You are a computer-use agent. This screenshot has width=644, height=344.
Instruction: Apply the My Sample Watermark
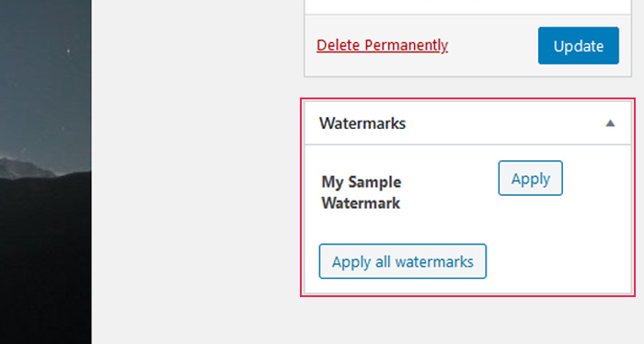[x=530, y=178]
